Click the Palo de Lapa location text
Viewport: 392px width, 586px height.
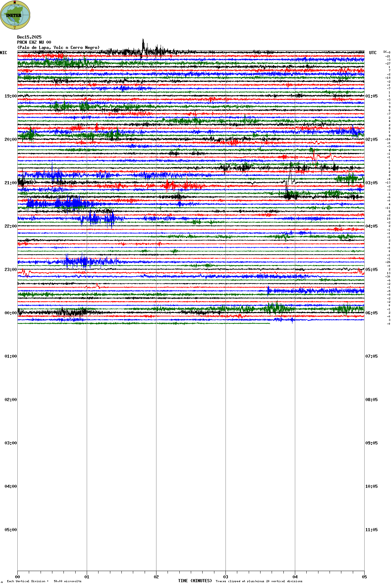click(x=58, y=48)
